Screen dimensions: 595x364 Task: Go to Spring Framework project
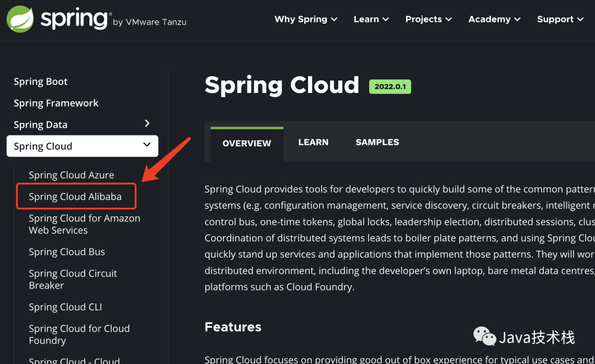[56, 103]
